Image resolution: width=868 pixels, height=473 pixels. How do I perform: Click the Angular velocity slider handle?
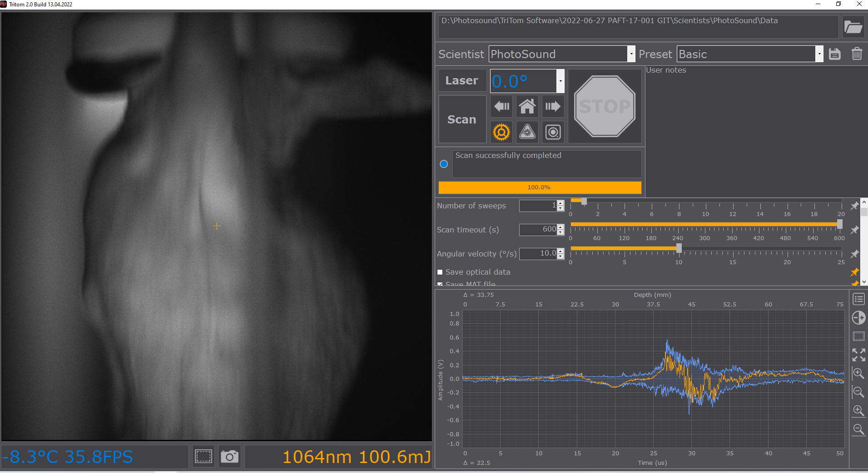tap(679, 248)
